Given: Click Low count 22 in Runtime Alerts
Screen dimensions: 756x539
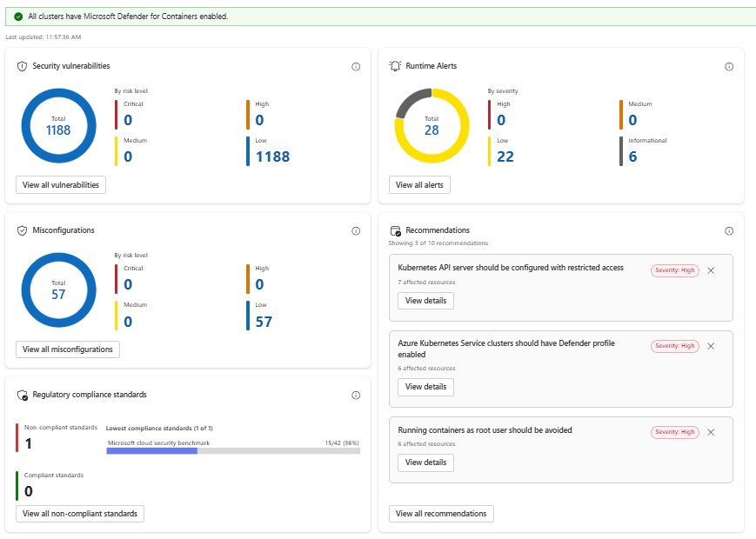Looking at the screenshot, I should [x=505, y=157].
